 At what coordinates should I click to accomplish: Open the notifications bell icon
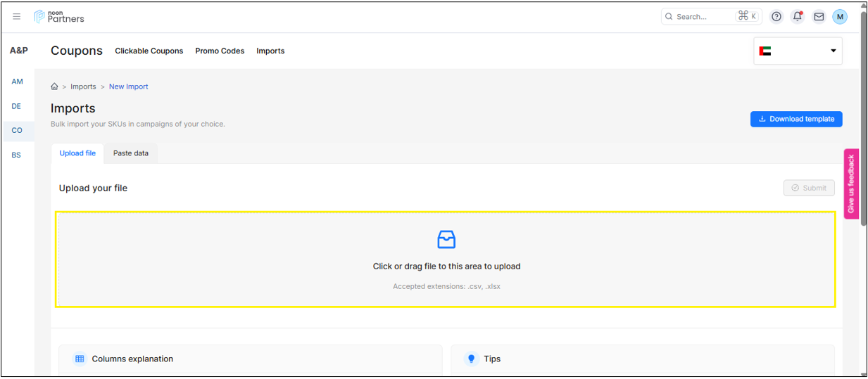798,16
